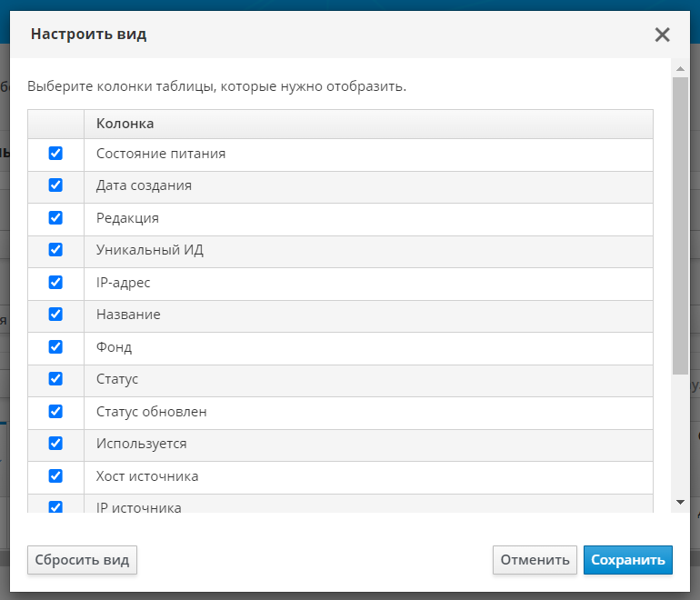Screen dimensions: 700x600
Task: Uncheck the Используется column checkbox
Action: (x=55, y=444)
